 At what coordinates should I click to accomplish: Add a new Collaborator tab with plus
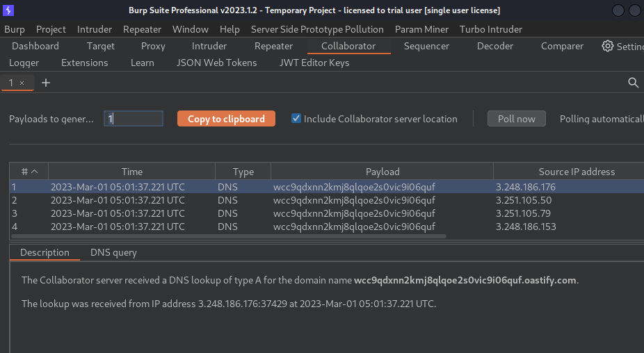pyautogui.click(x=46, y=83)
